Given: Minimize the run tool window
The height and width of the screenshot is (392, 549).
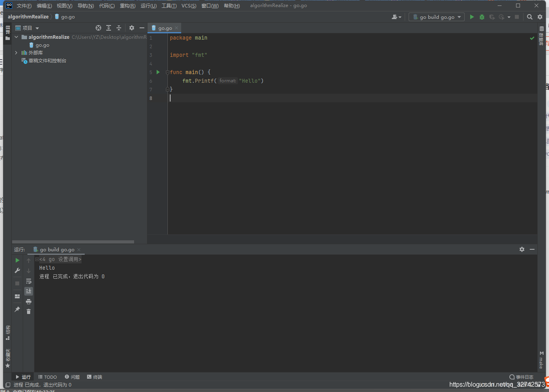Looking at the screenshot, I should click(x=532, y=249).
